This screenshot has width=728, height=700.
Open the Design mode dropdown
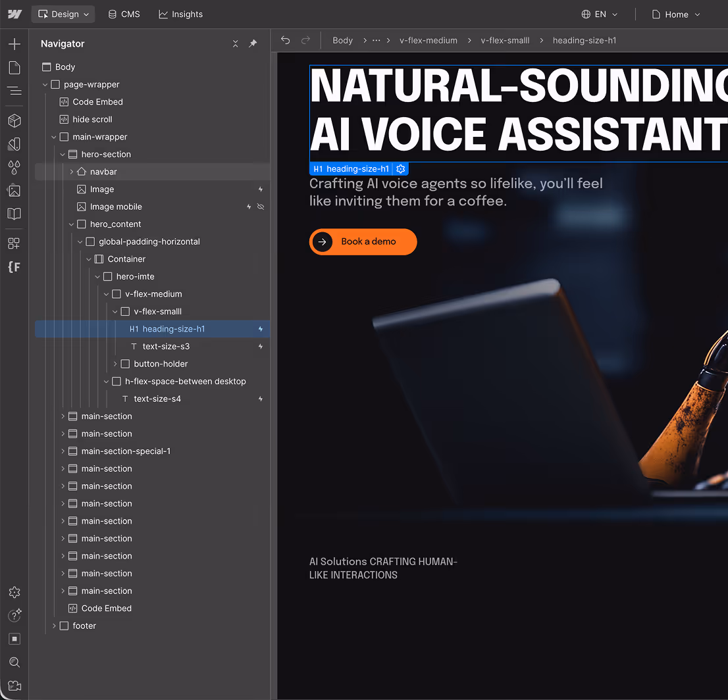click(63, 14)
